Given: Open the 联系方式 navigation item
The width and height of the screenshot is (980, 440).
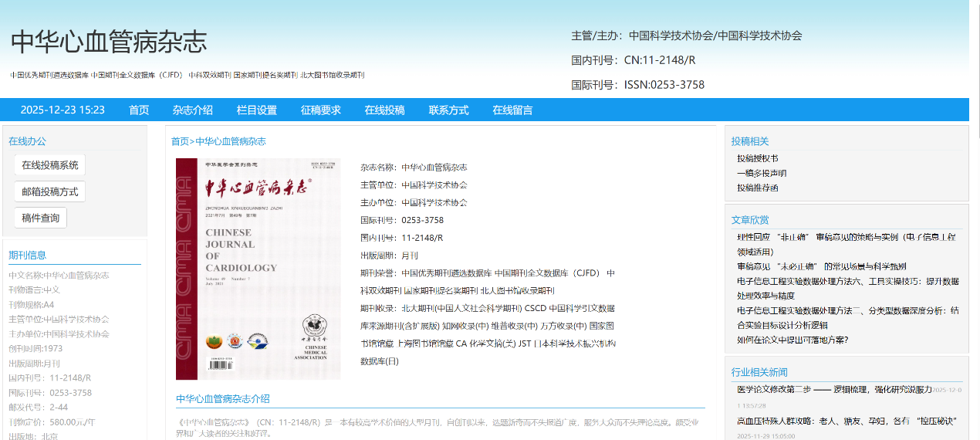Looking at the screenshot, I should coord(448,110).
